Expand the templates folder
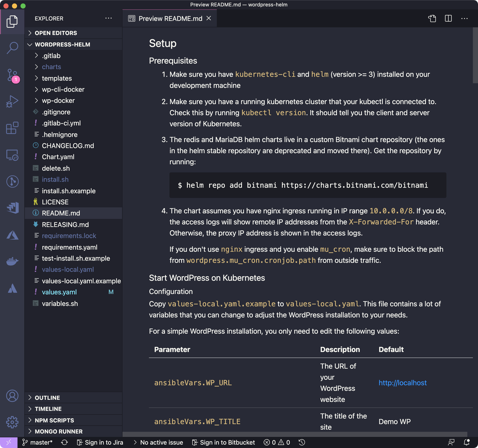478x448 pixels. click(74, 78)
